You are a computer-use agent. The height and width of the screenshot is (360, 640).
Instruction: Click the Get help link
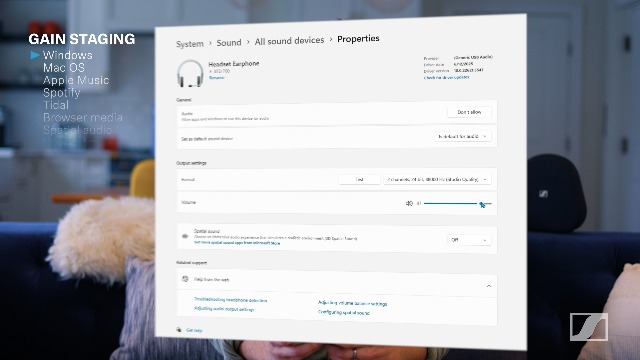coord(194,330)
